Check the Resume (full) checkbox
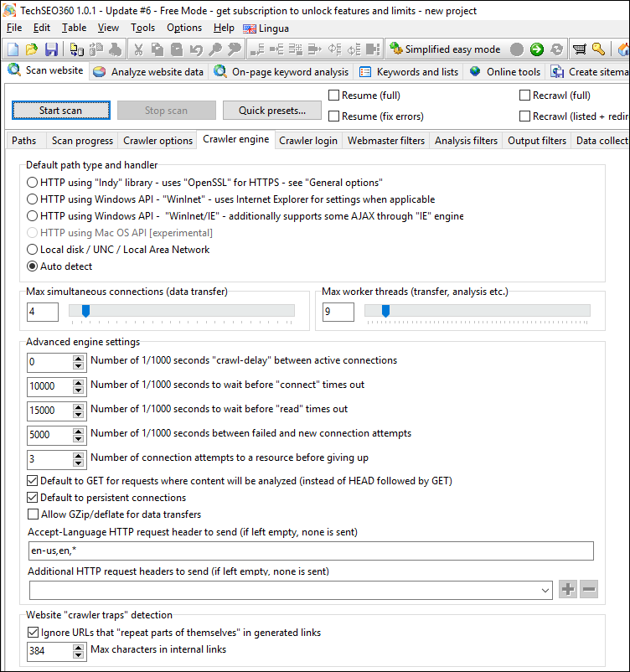Image resolution: width=630 pixels, height=672 pixels. click(334, 96)
